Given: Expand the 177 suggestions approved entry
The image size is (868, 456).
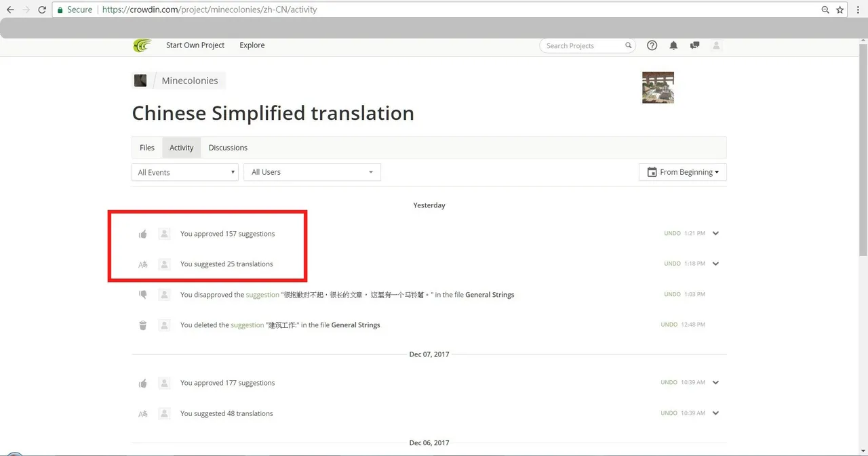Looking at the screenshot, I should (715, 383).
